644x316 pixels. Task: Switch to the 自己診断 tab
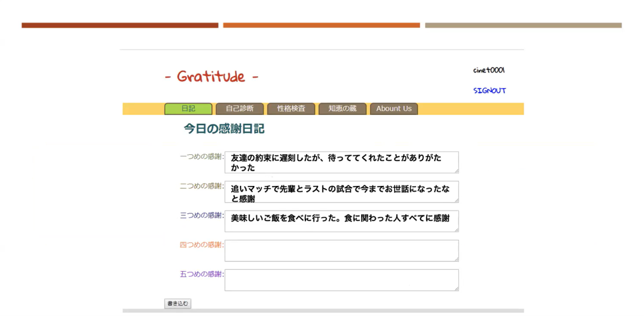click(239, 109)
